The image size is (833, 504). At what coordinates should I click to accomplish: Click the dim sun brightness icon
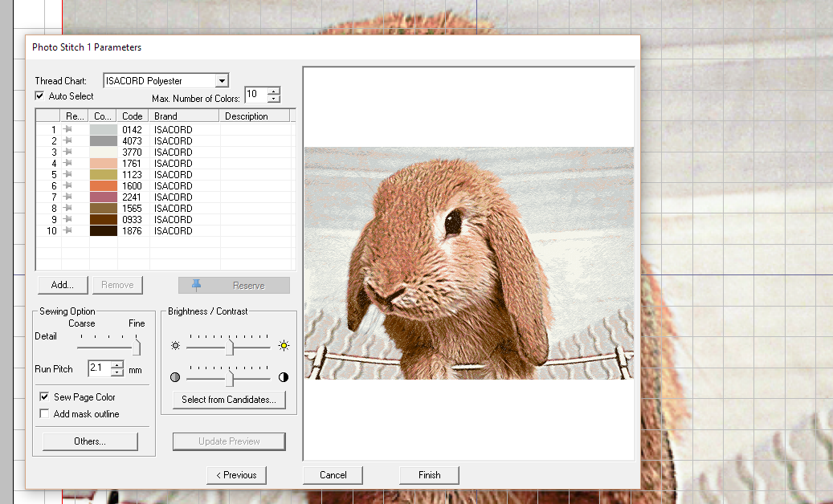176,346
